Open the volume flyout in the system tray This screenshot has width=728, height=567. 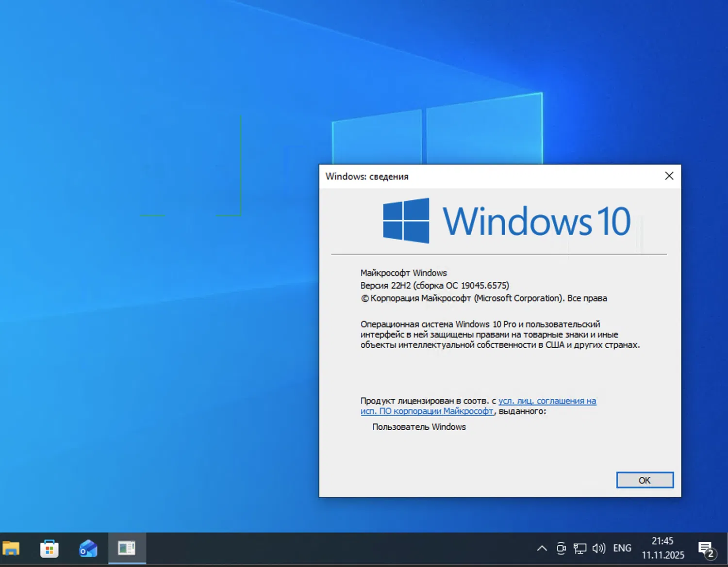click(599, 548)
